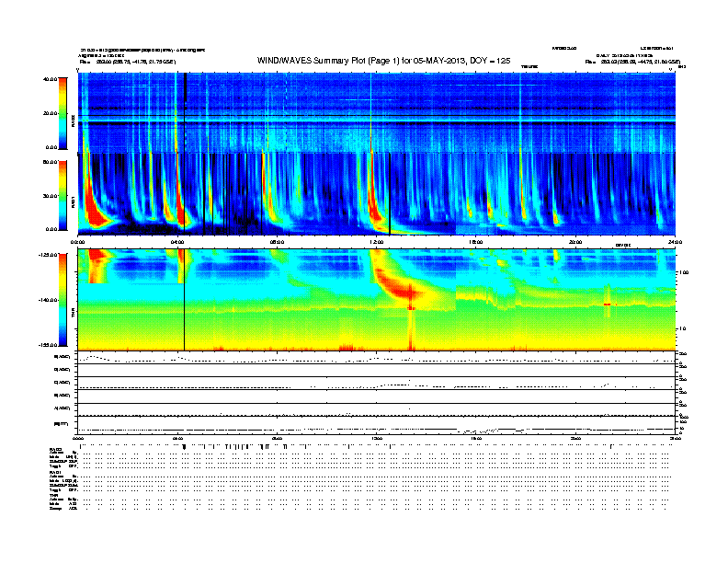Click 08:00 tick label under RAD1 spectrogram
Image resolution: width=728 pixels, height=563 pixels.
tap(277, 242)
